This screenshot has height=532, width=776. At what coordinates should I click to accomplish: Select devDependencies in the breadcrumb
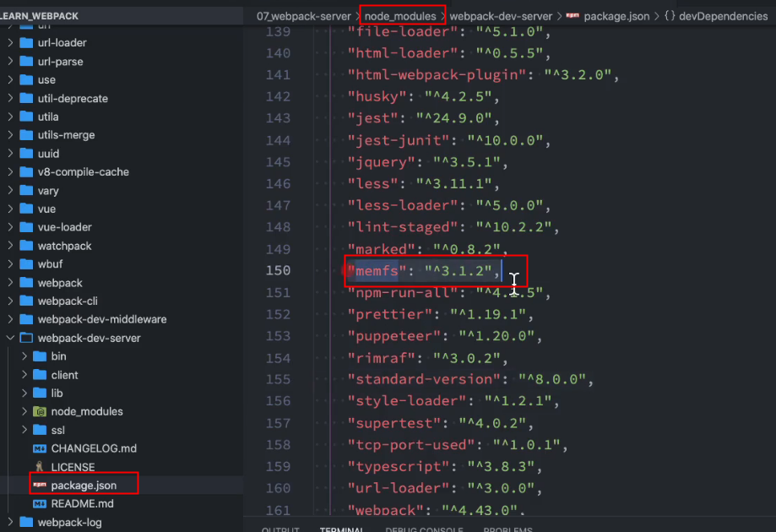[x=724, y=16]
